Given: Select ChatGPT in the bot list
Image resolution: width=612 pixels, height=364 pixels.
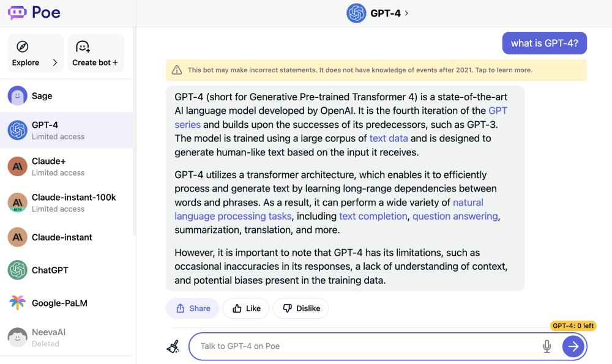Looking at the screenshot, I should click(66, 270).
